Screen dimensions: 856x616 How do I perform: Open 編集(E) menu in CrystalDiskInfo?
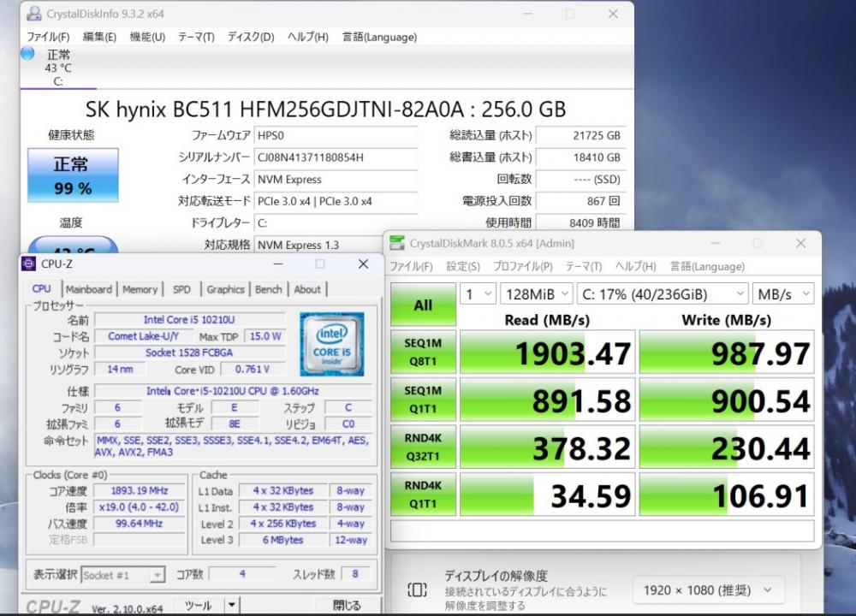coord(99,37)
